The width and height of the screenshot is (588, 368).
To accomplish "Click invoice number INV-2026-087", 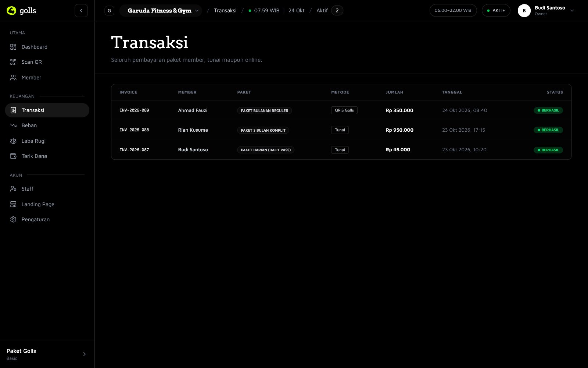I will [x=134, y=150].
